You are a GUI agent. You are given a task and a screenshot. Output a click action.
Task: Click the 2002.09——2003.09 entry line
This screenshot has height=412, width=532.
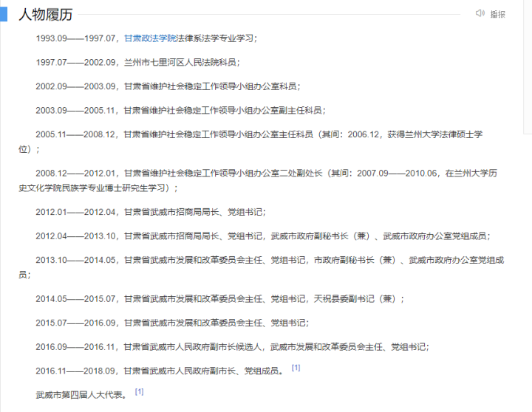[x=168, y=86]
